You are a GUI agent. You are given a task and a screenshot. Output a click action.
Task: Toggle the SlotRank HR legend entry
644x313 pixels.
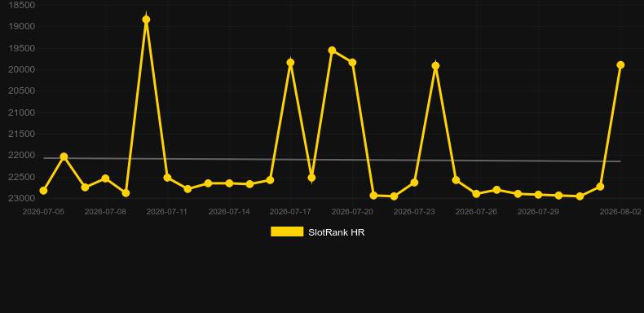tap(317, 232)
